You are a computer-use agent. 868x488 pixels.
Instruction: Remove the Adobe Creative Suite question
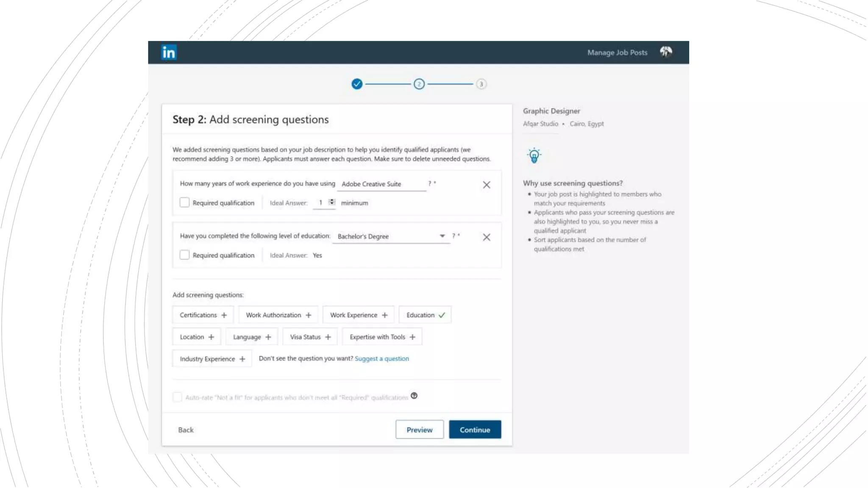pos(486,185)
